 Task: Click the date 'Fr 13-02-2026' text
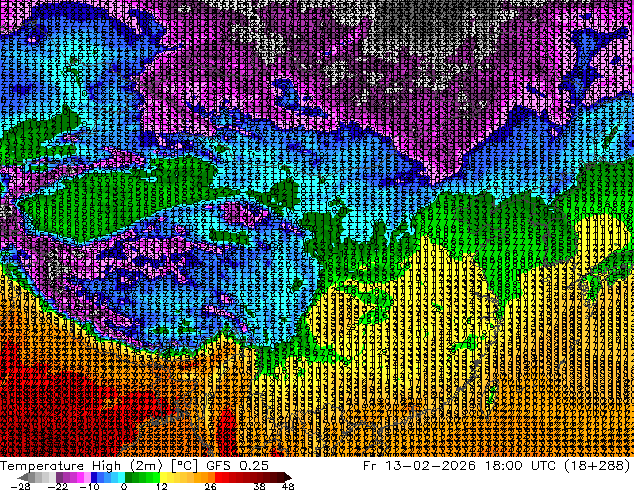coord(419,465)
